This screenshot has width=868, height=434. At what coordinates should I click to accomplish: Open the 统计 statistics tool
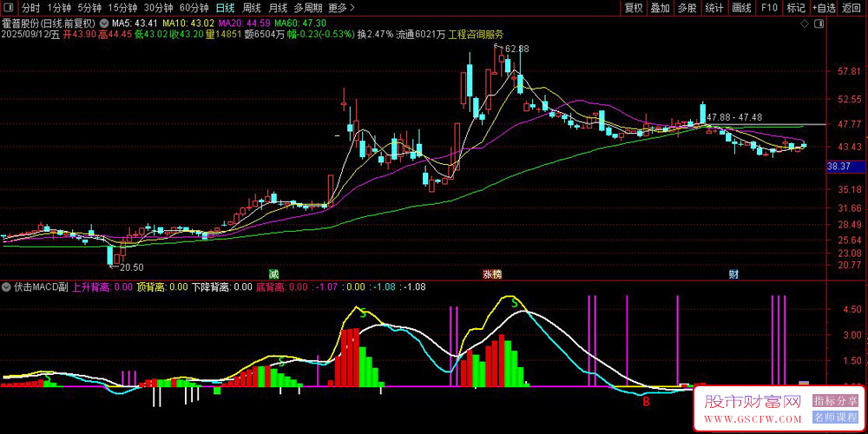pos(714,8)
